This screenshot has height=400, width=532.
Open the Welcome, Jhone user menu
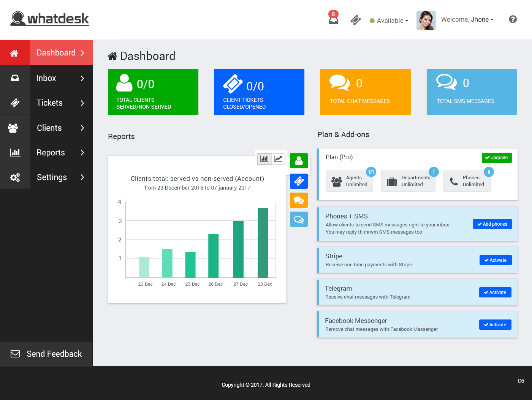[467, 19]
